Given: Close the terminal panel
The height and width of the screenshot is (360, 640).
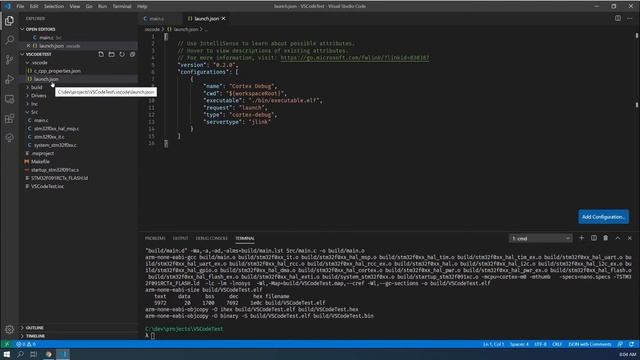Looking at the screenshot, I should (630, 238).
